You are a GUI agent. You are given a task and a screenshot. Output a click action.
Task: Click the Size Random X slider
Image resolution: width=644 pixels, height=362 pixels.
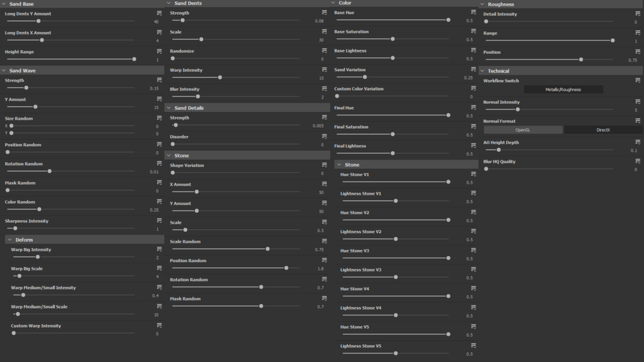click(12, 126)
